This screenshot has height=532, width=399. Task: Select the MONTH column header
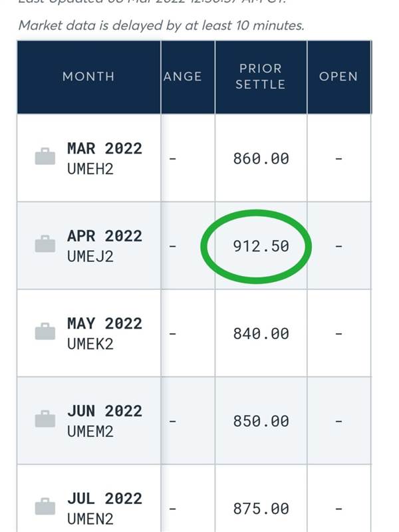point(88,76)
